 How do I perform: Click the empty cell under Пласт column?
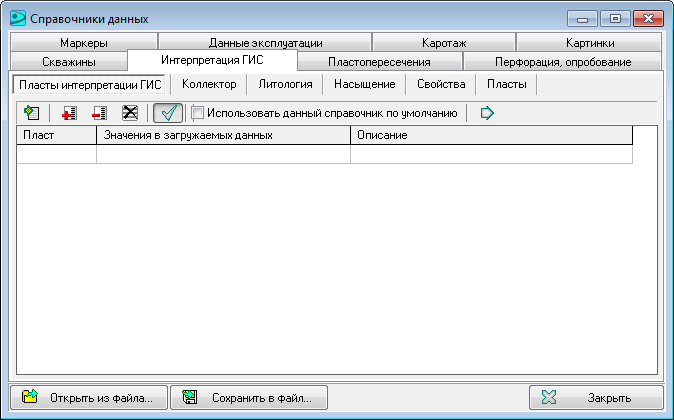[56, 154]
